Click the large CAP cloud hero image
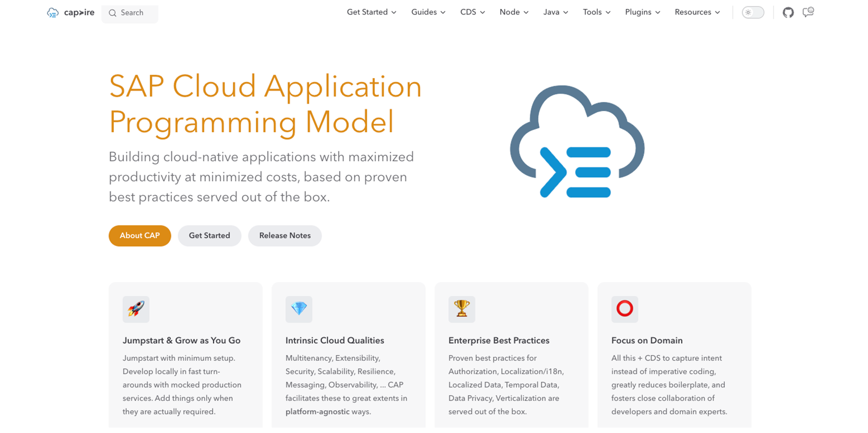Screen dimensions: 868x433 pos(577,141)
